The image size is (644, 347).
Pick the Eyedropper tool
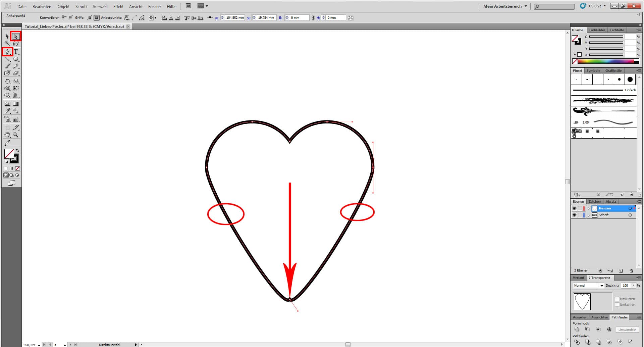pyautogui.click(x=7, y=111)
